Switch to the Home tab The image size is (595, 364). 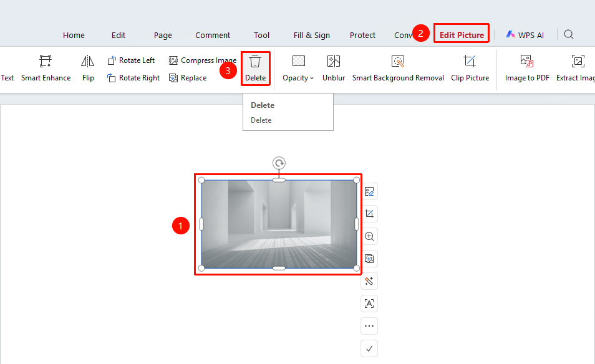point(74,36)
